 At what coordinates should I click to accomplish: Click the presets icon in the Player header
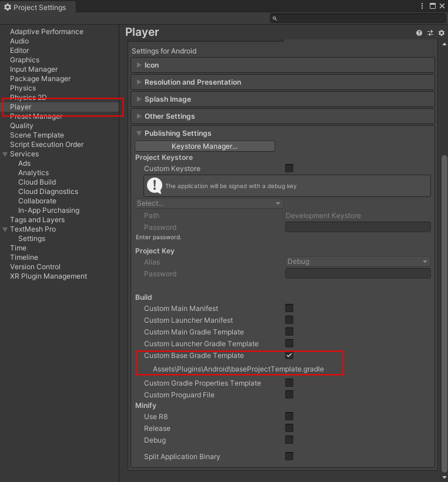[x=430, y=32]
